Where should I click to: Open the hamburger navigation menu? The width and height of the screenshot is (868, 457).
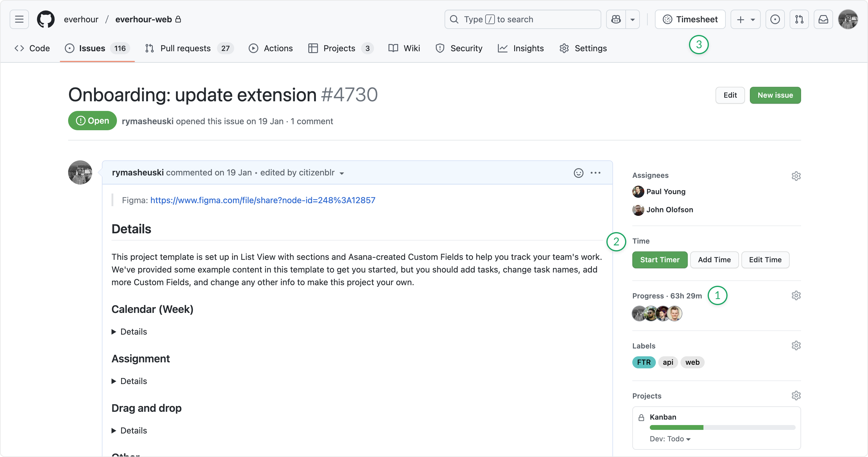click(19, 19)
